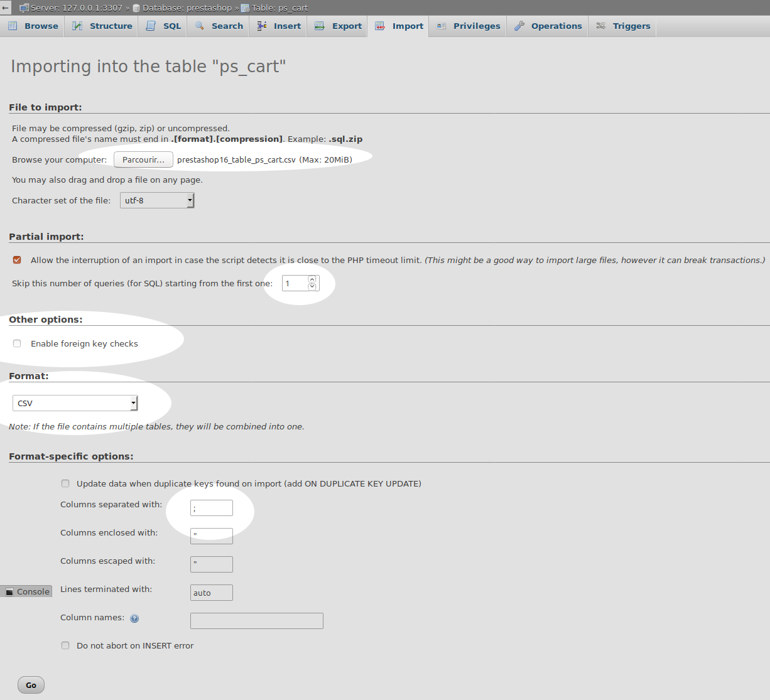Click the Privileges tab icon

[x=441, y=26]
